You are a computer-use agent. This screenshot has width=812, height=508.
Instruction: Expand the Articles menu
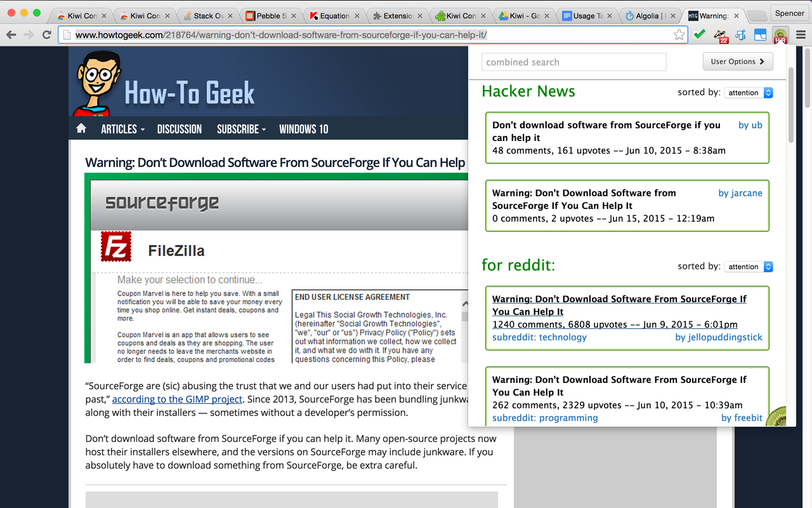[x=122, y=129]
